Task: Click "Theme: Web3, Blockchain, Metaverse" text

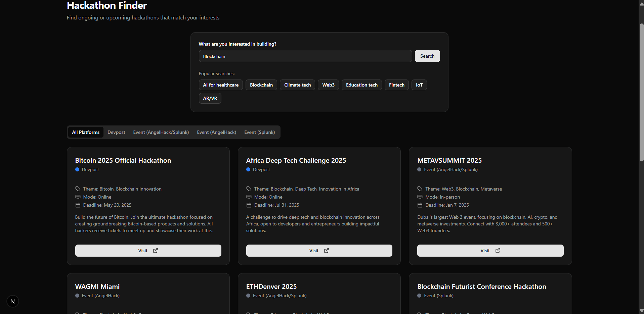Action: tap(464, 189)
